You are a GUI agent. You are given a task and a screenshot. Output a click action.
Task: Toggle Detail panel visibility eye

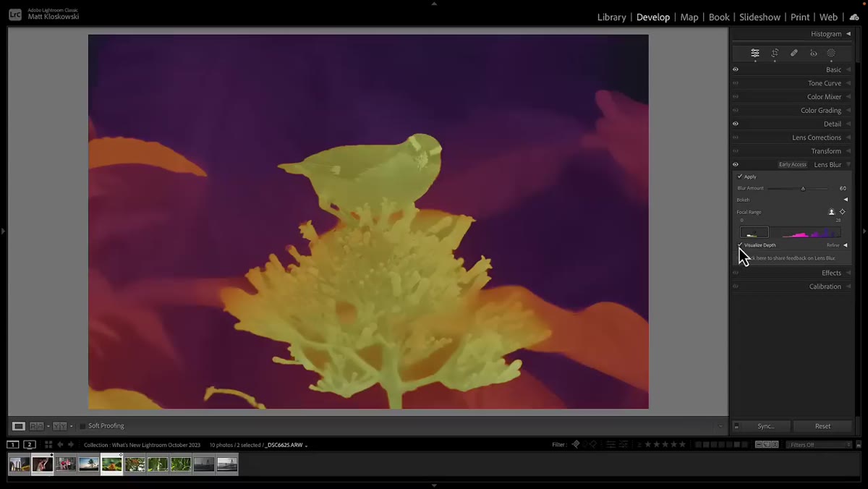click(736, 124)
